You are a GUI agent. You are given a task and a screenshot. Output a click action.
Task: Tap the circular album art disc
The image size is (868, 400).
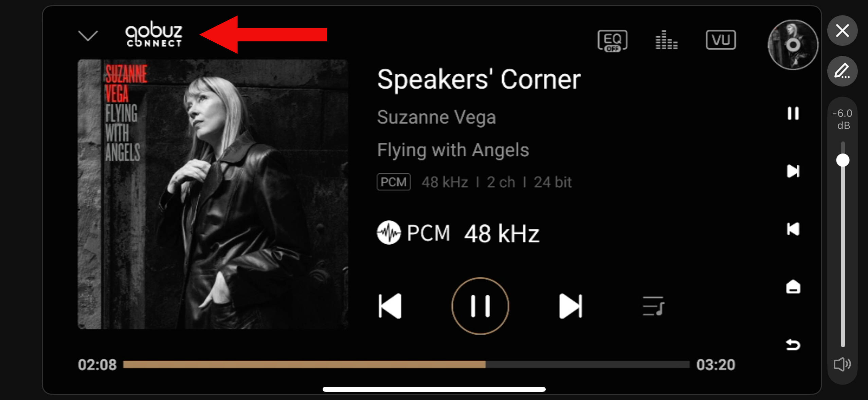tap(793, 45)
